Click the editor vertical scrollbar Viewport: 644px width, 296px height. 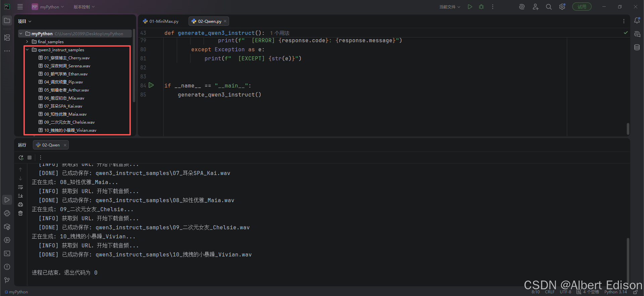pos(628,129)
